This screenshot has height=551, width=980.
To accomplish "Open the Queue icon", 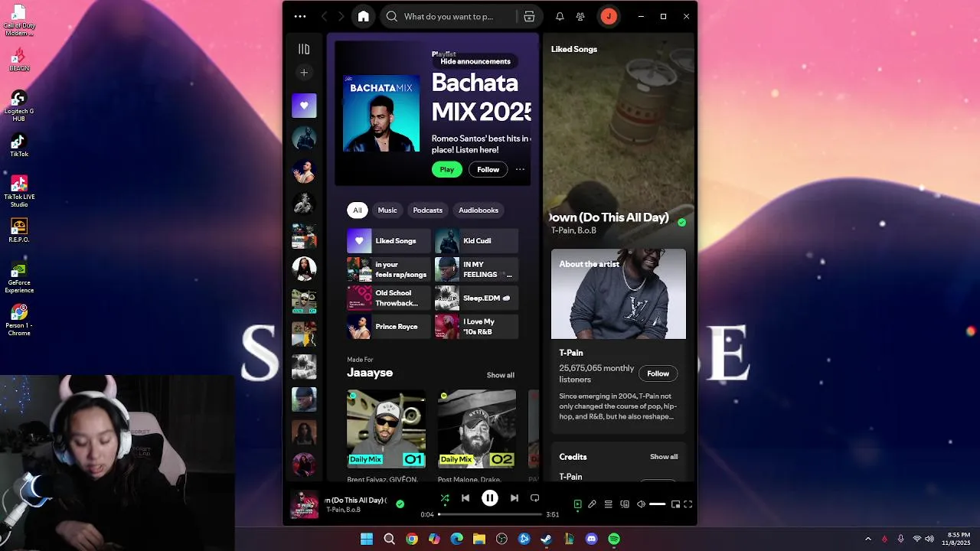I will pos(609,504).
